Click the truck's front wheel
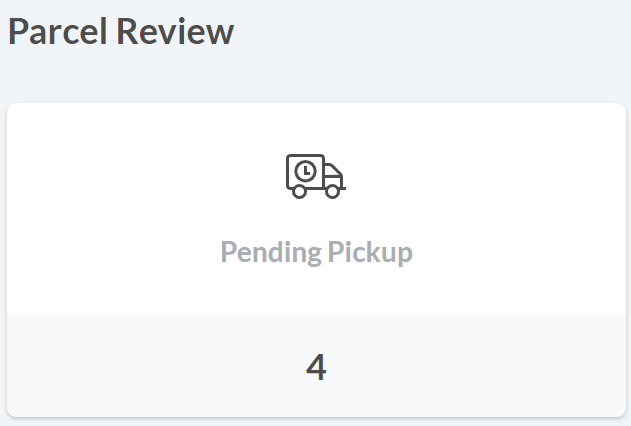 (330, 192)
